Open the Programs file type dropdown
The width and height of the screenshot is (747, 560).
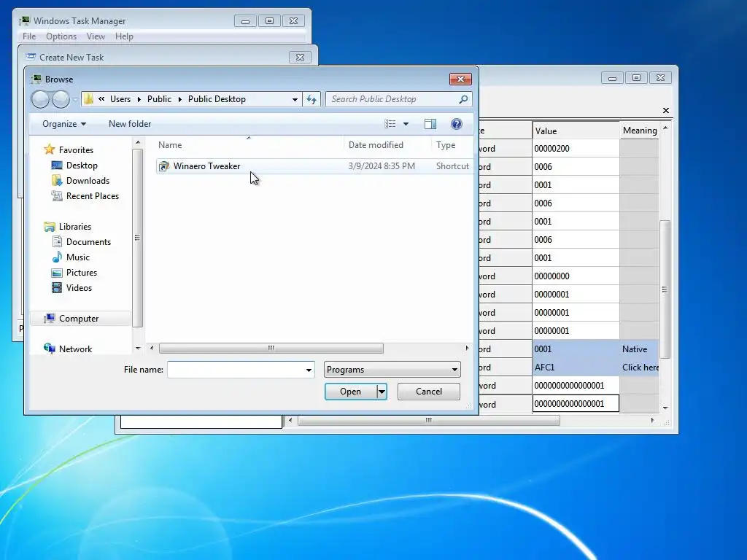(x=392, y=370)
